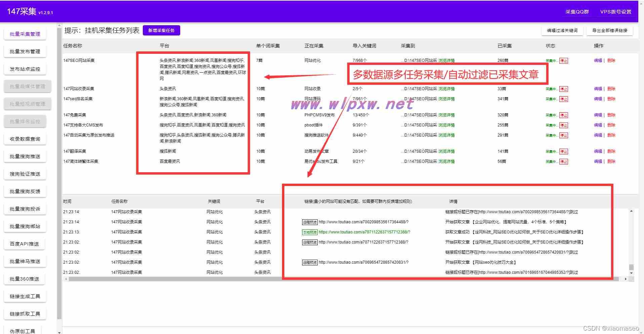
Task: Edit the 147网站收录采集 task
Action: (598, 89)
